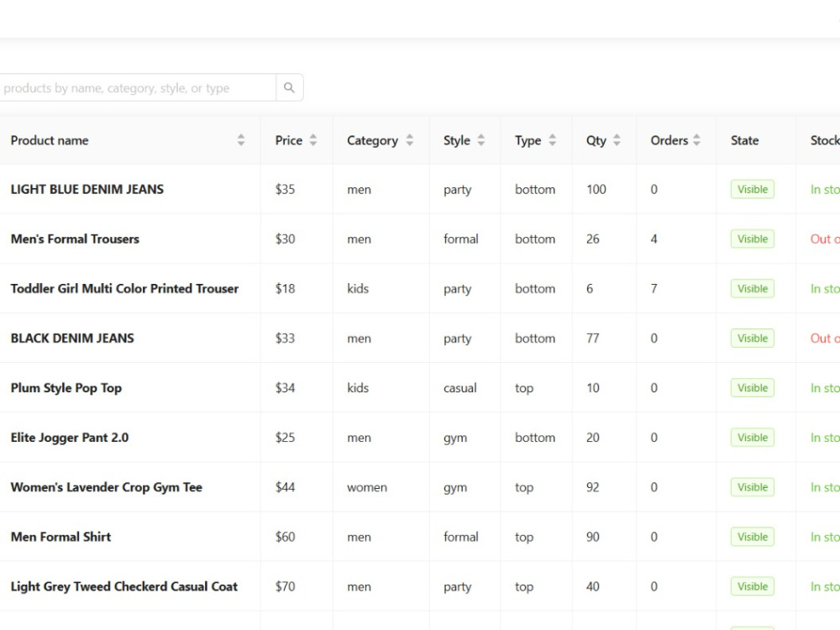Sort by Style column arrows
This screenshot has height=630, width=840.
[481, 140]
